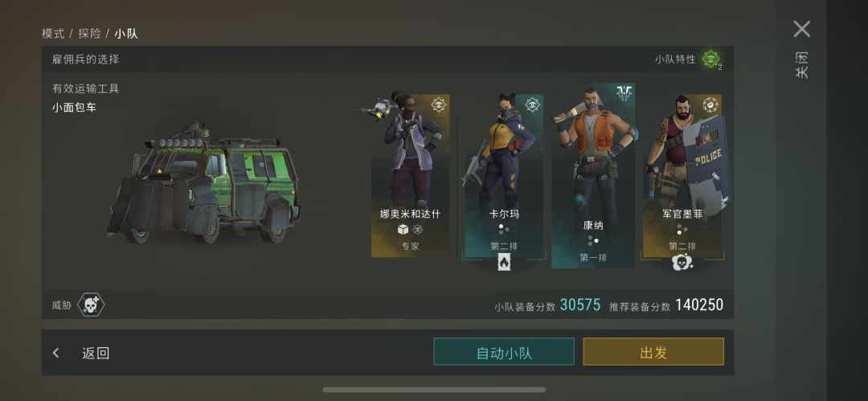This screenshot has width=868, height=401.
Task: Tap the eye trait badge on 卡尔玛 card
Action: 533,104
